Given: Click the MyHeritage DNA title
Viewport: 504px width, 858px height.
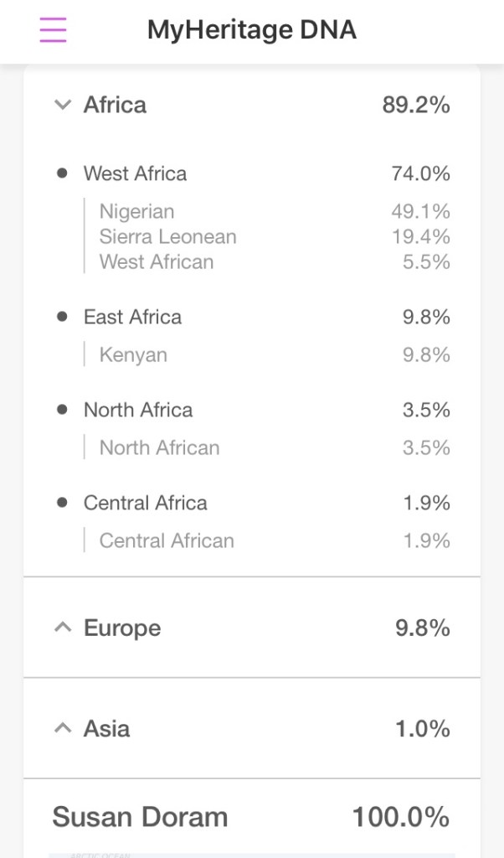Looking at the screenshot, I should 252,30.
